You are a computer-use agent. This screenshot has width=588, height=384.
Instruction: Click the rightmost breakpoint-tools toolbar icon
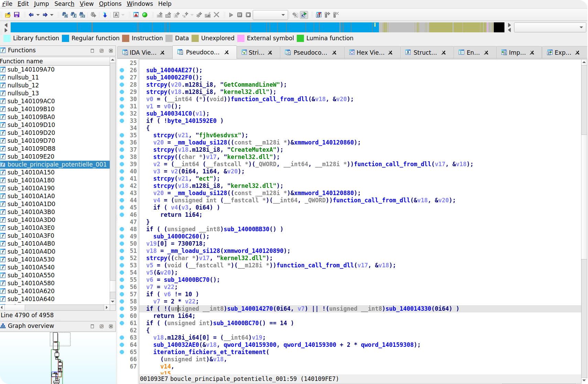coord(336,15)
